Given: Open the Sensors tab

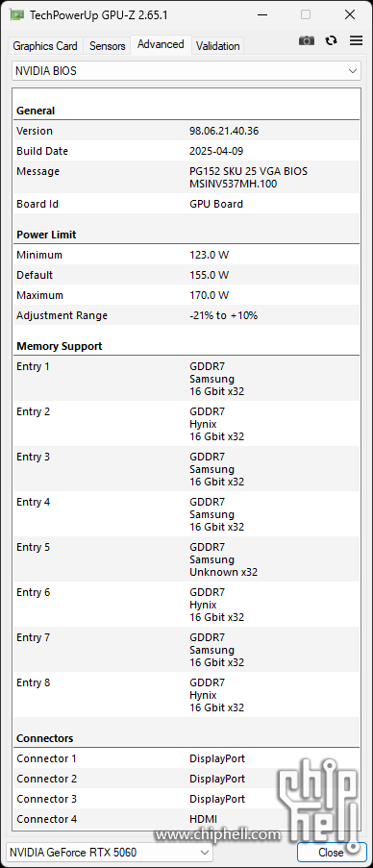Looking at the screenshot, I should (108, 46).
